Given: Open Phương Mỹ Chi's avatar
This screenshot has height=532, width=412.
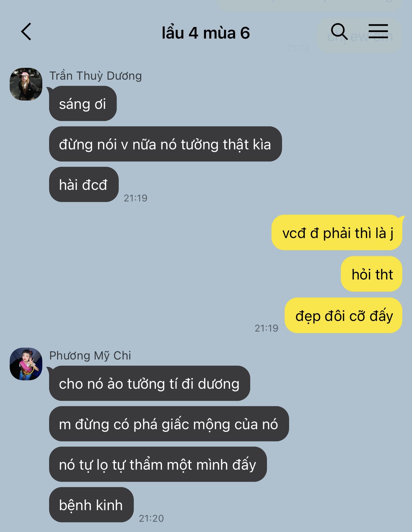Looking at the screenshot, I should pos(26,364).
